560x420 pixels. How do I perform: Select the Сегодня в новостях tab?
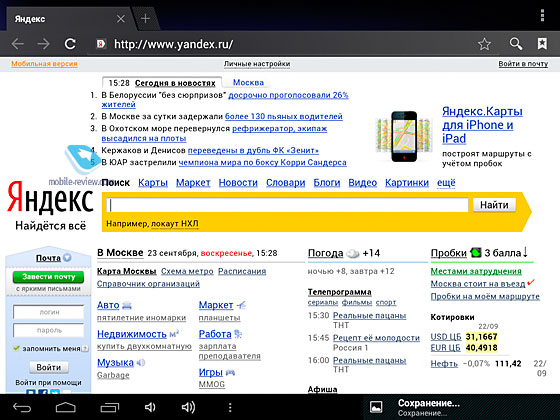click(175, 83)
